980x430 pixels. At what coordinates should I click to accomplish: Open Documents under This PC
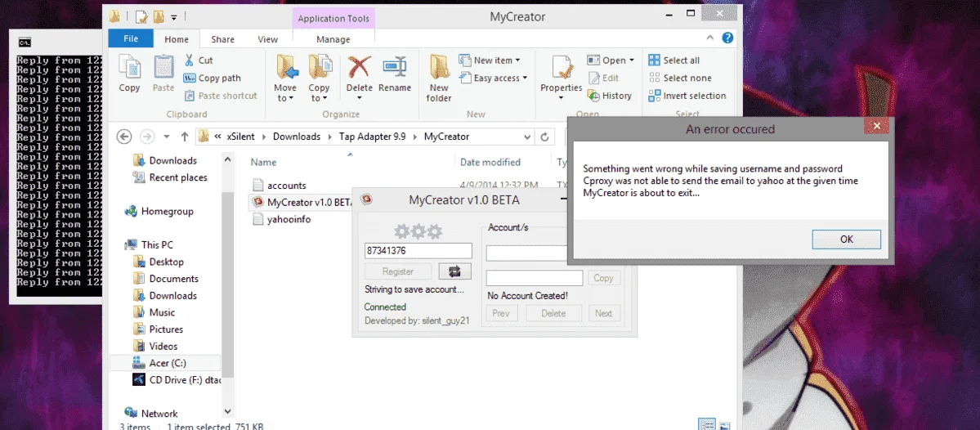166,279
